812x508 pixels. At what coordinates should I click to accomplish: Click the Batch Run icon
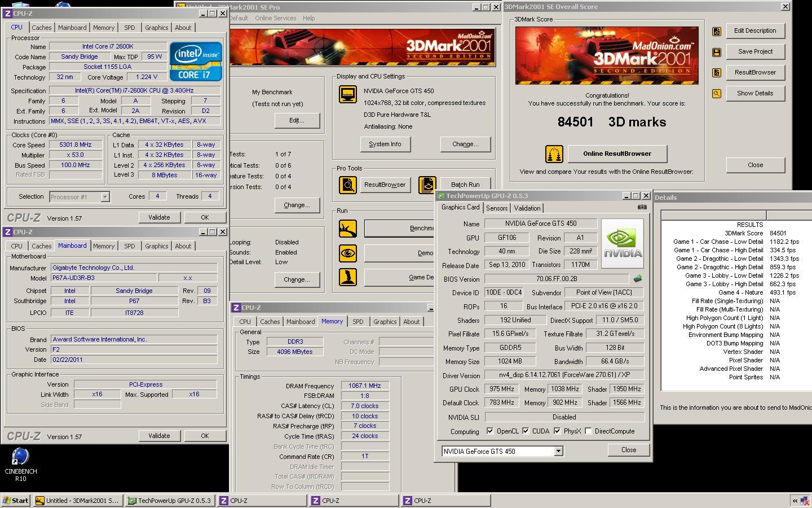pyautogui.click(x=427, y=185)
